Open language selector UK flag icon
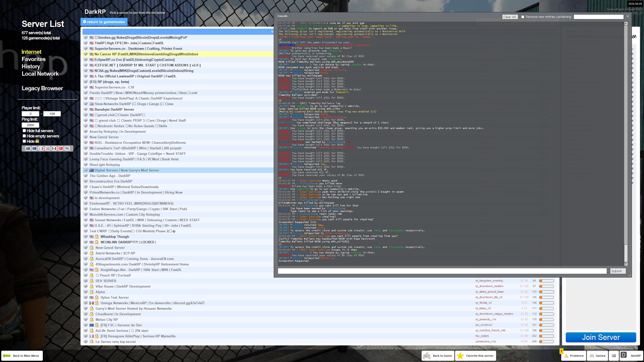The width and height of the screenshot is (644, 362). (614, 356)
